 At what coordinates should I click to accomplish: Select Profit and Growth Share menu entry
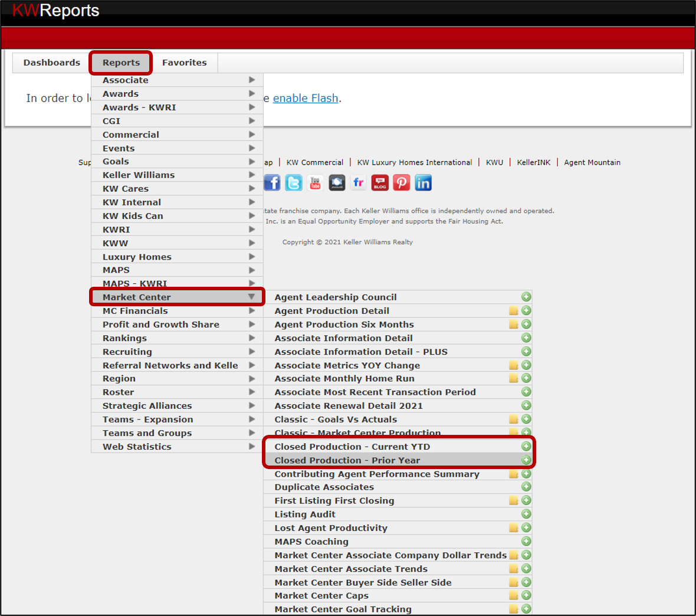point(177,324)
